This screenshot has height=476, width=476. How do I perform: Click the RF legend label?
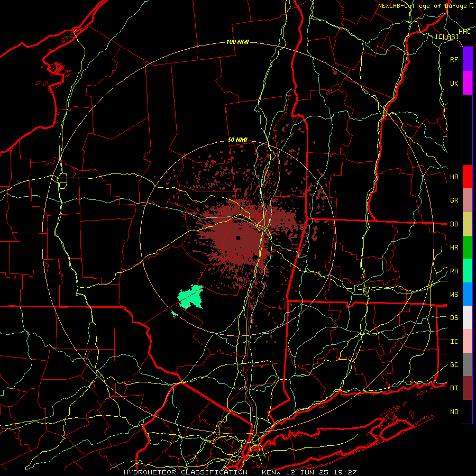[x=454, y=59]
